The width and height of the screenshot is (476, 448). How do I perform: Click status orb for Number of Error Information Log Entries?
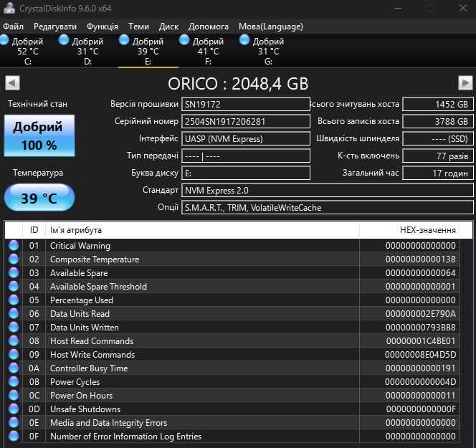[14, 436]
